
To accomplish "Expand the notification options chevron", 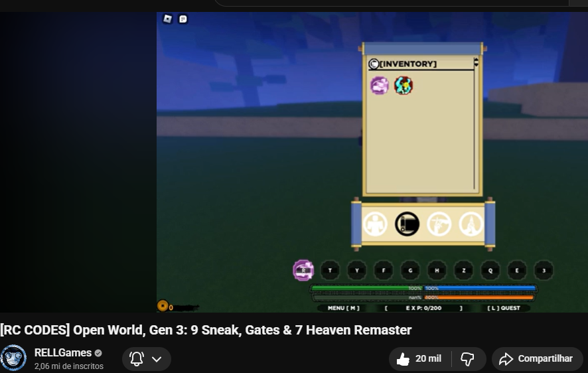I will point(157,359).
